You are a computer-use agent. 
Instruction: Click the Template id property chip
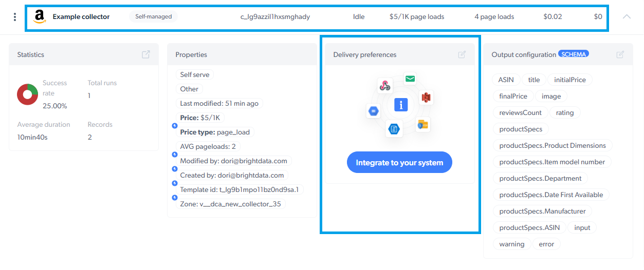tap(240, 189)
